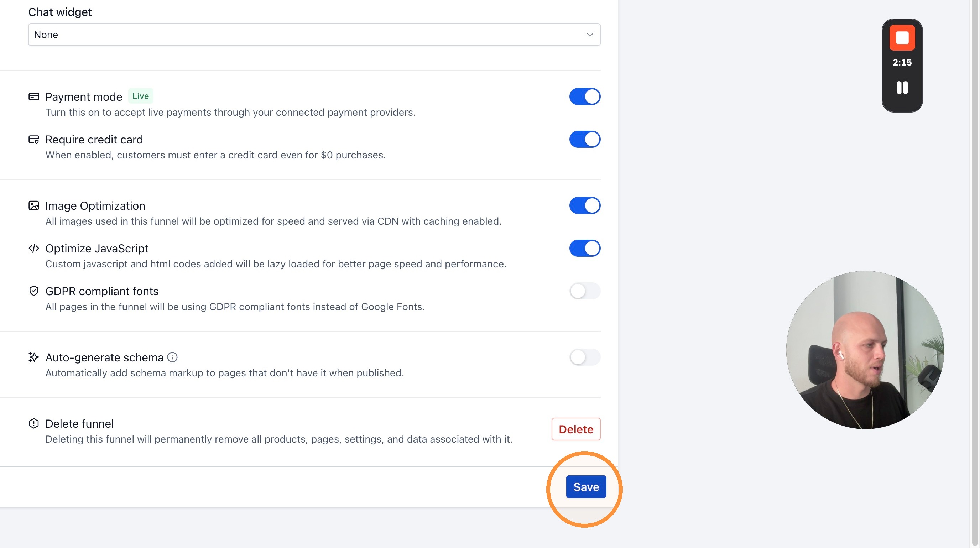Click the Image Optimization heading
Screen dimensions: 980x548
pyautogui.click(x=95, y=206)
